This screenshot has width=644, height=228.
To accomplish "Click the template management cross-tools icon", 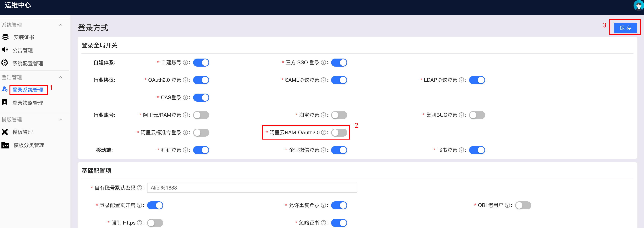I will pos(5,132).
